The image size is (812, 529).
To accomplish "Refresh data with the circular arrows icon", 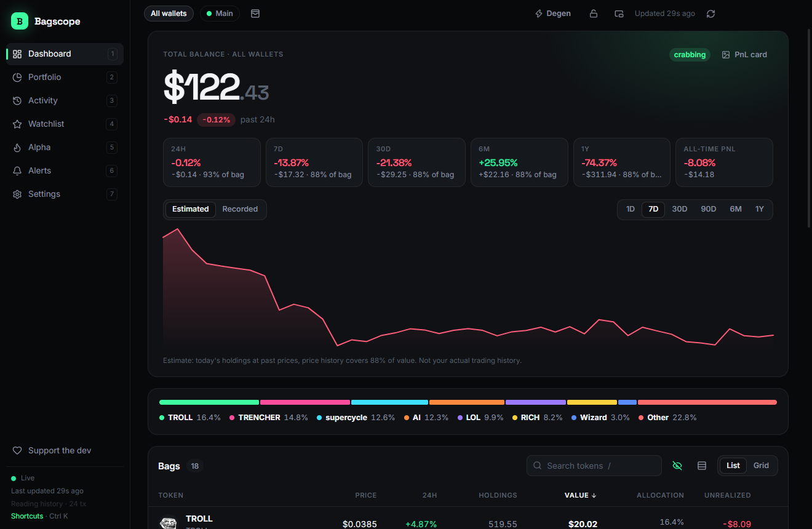I will tap(710, 14).
